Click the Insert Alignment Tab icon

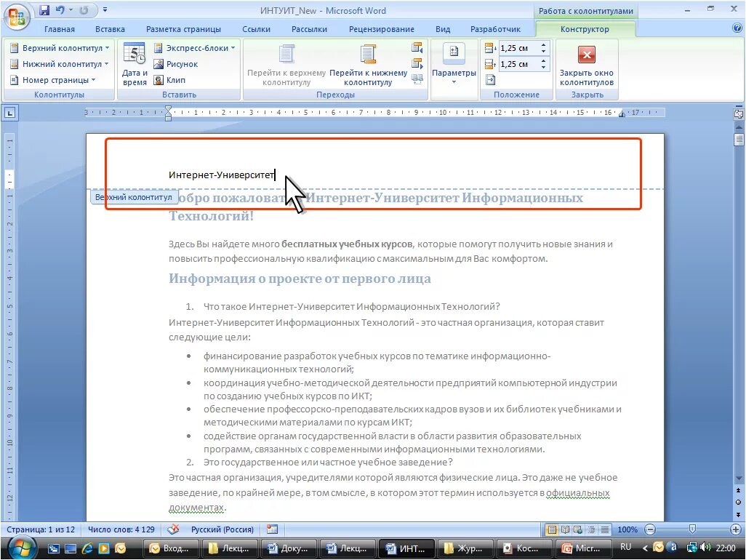491,79
